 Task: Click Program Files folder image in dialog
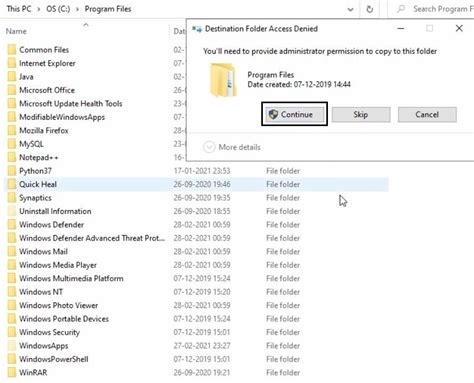tap(223, 80)
